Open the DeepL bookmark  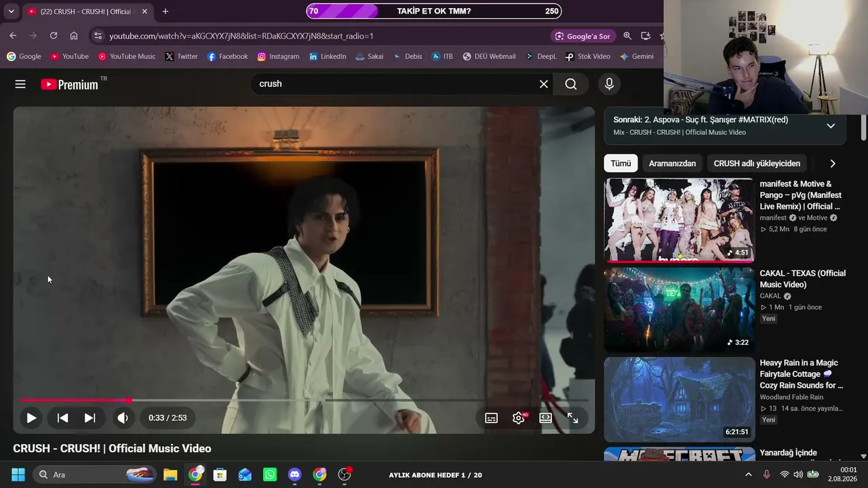click(x=540, y=56)
